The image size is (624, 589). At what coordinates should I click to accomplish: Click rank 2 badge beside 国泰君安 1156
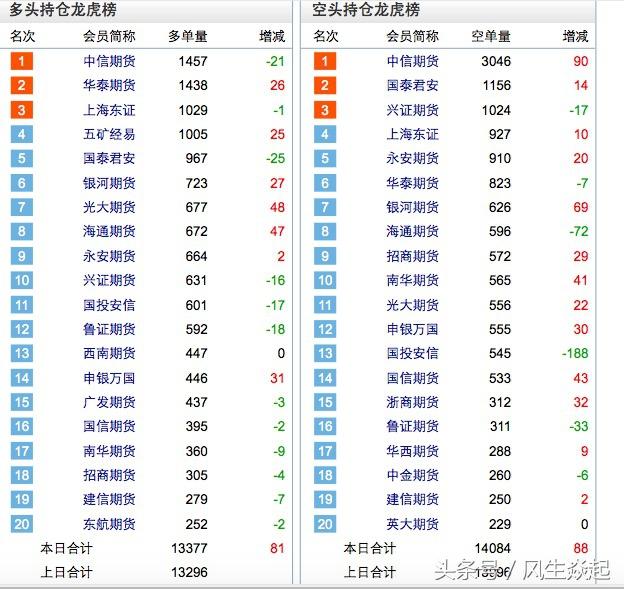325,85
